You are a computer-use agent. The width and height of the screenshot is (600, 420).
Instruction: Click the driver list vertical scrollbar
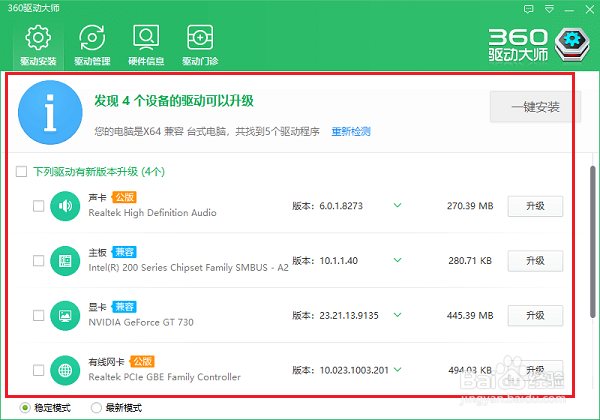coord(593,242)
